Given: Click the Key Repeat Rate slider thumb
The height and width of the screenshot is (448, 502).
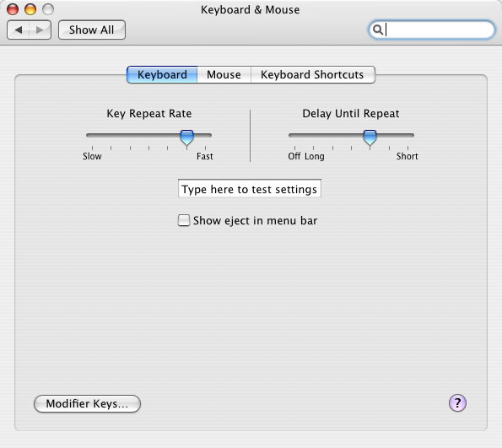Looking at the screenshot, I should (x=186, y=138).
